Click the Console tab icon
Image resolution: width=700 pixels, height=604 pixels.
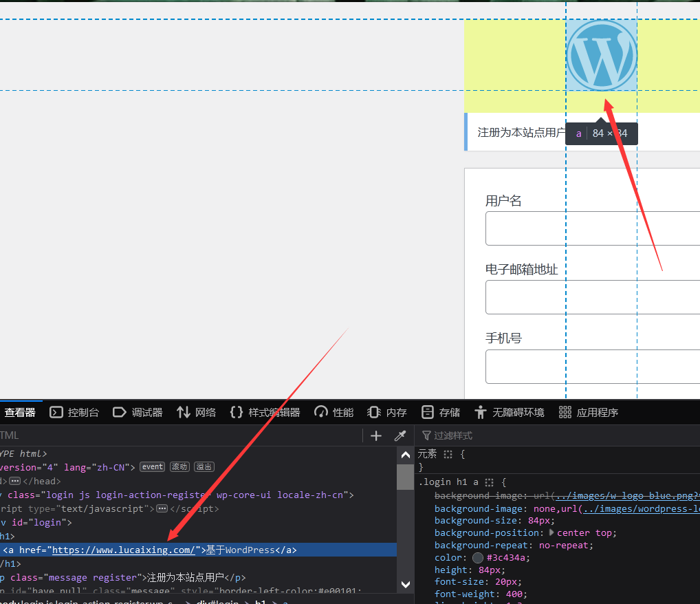point(56,412)
